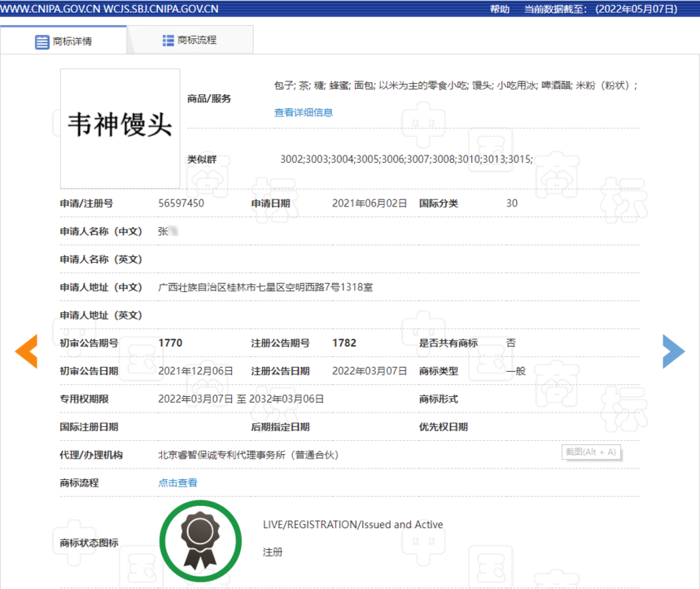700x589 pixels.
Task: Click the 商标详情 tab document icon
Action: (42, 42)
